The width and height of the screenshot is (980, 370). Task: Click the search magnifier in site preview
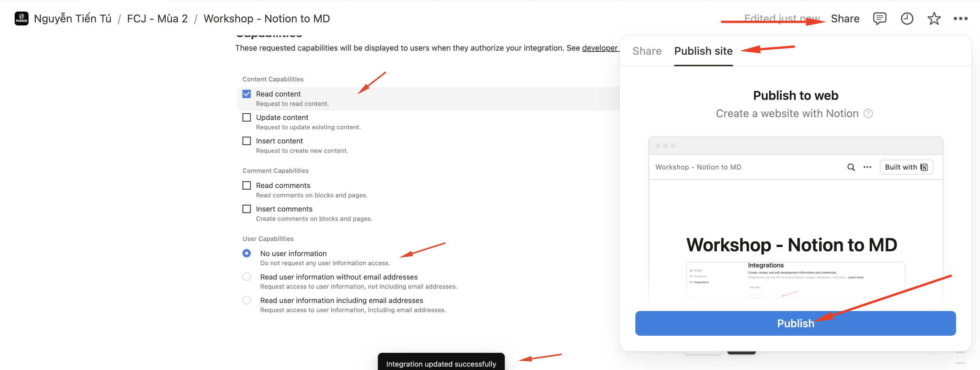851,167
